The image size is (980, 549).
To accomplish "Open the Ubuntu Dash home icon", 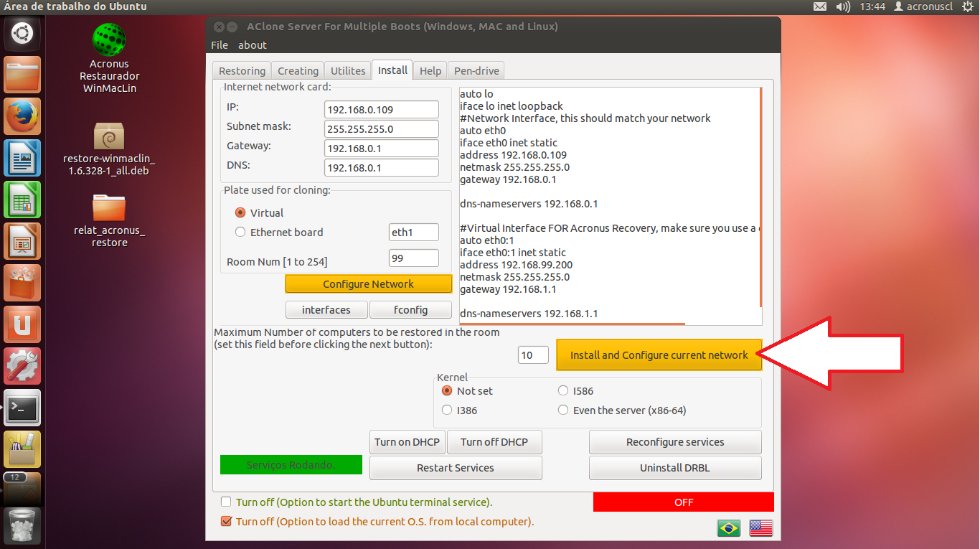I will tap(22, 34).
